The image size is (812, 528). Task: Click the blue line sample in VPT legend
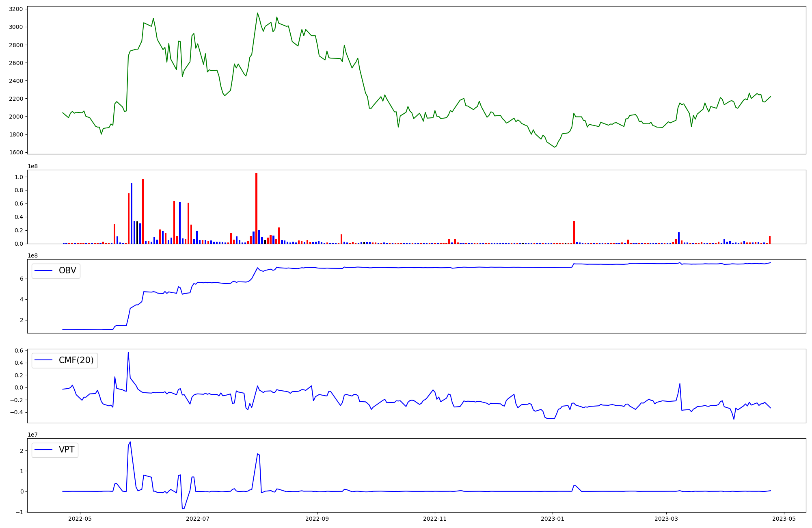[x=44, y=450]
